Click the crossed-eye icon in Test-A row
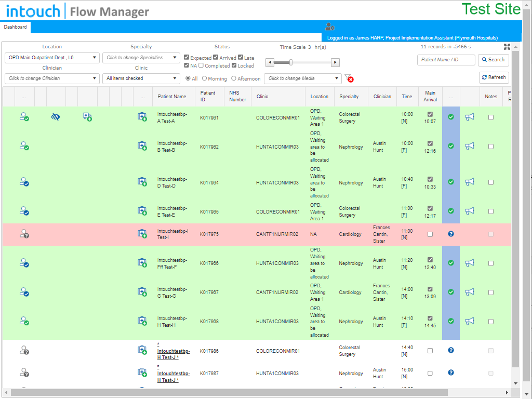The image size is (532, 399). (x=55, y=117)
